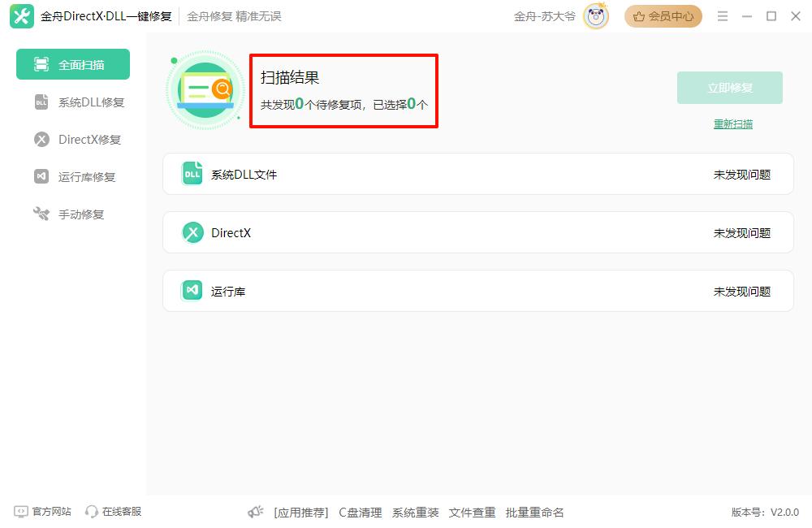Click the DirectX row icon
Screen dimensions: 812x528
(192, 233)
